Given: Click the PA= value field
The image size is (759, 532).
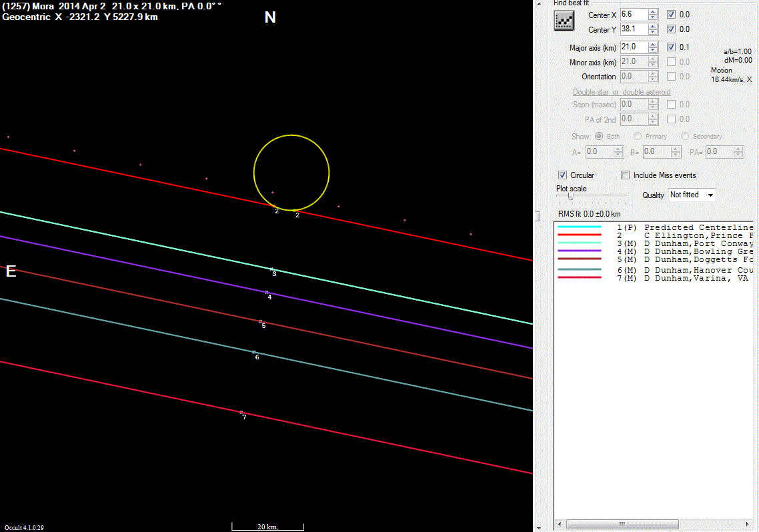Looking at the screenshot, I should [719, 152].
